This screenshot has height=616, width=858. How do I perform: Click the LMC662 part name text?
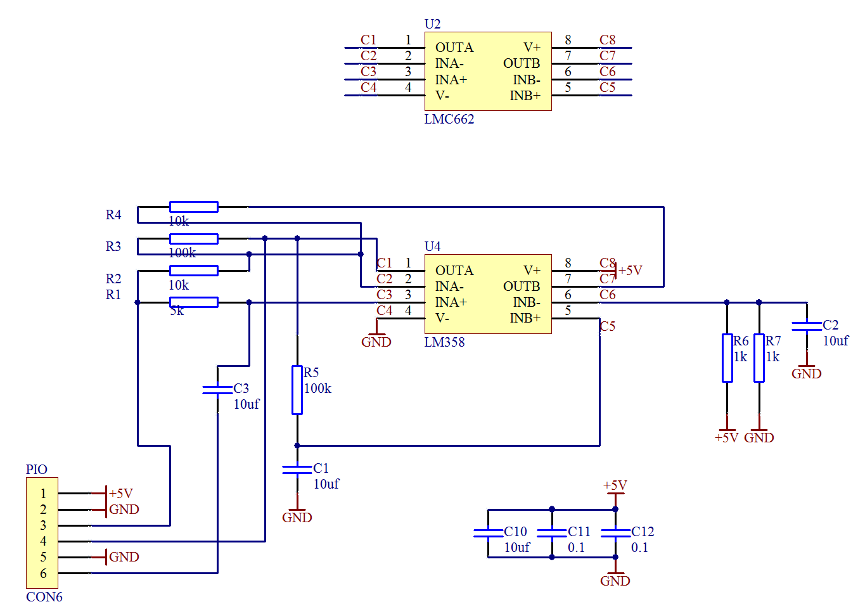click(449, 119)
